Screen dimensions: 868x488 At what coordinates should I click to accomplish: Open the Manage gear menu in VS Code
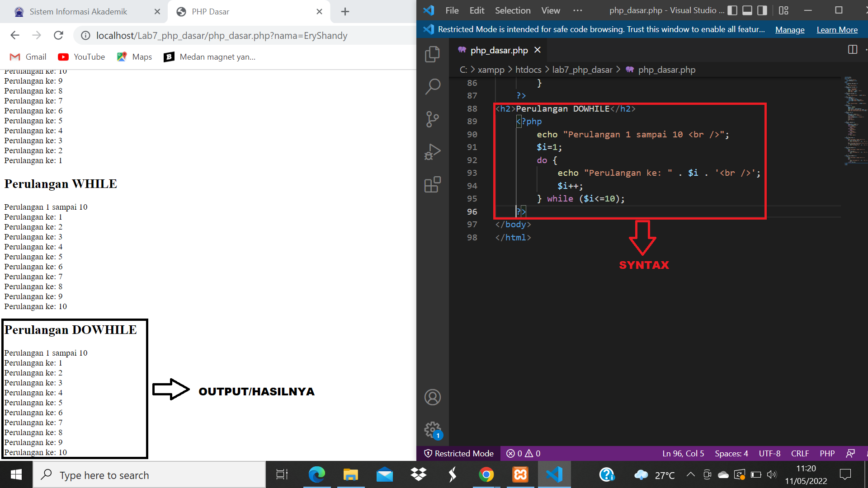[433, 430]
